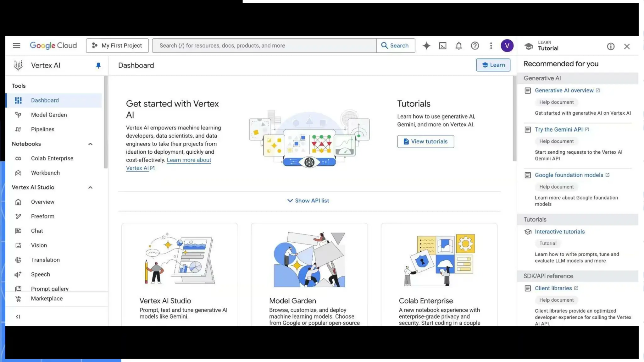Click the Model Garden sidebar icon

click(18, 115)
